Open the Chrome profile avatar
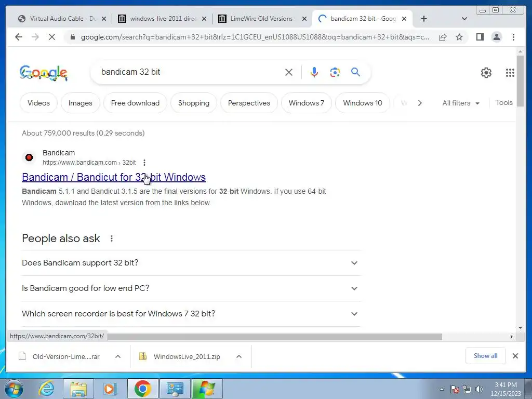The width and height of the screenshot is (532, 399). pyautogui.click(x=496, y=37)
